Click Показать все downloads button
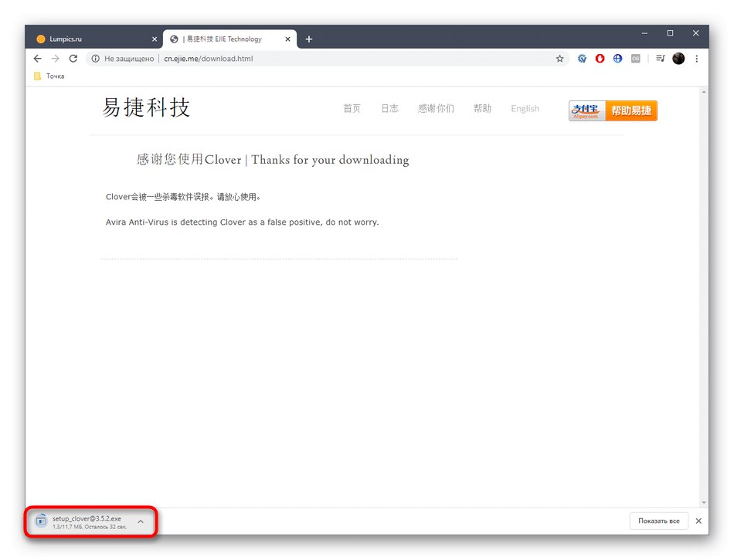Viewport: 734px width, 560px height. pos(658,521)
